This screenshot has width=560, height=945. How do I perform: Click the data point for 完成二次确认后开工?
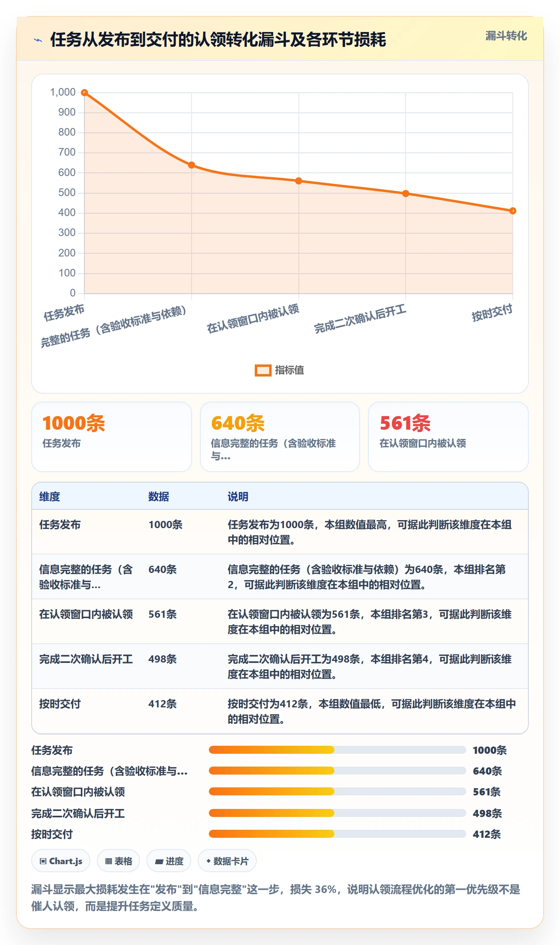[x=406, y=194]
